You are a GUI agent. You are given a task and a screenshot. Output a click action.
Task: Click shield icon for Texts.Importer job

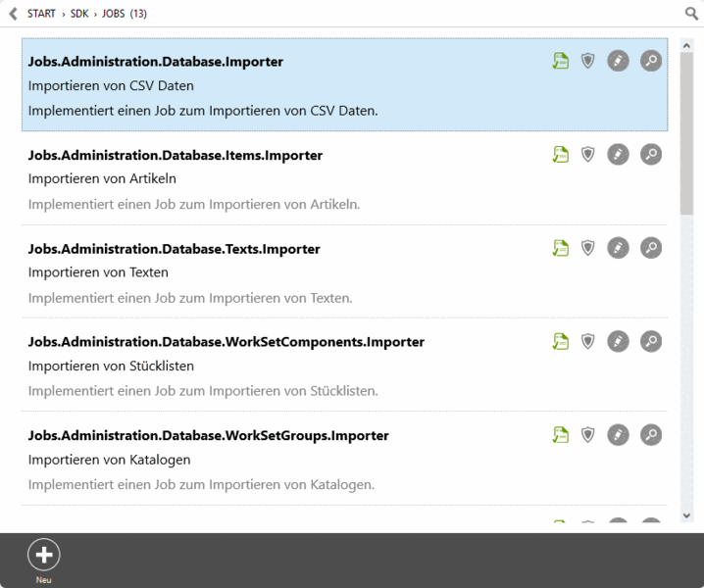point(587,248)
